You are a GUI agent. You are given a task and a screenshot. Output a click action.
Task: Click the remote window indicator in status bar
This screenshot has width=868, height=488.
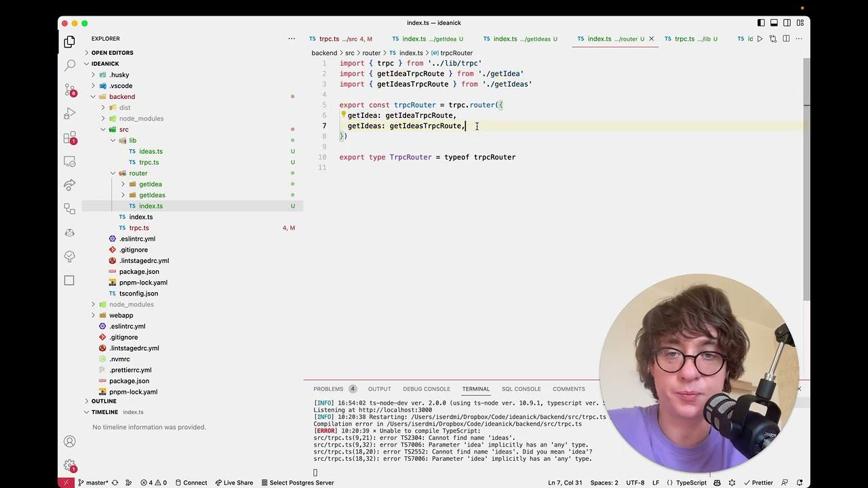(66, 483)
